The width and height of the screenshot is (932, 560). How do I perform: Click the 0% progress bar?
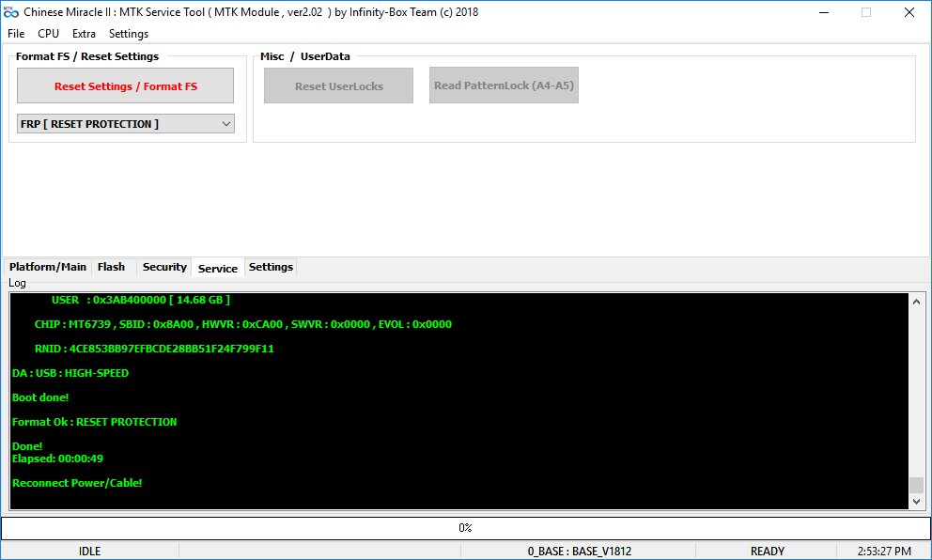[465, 528]
